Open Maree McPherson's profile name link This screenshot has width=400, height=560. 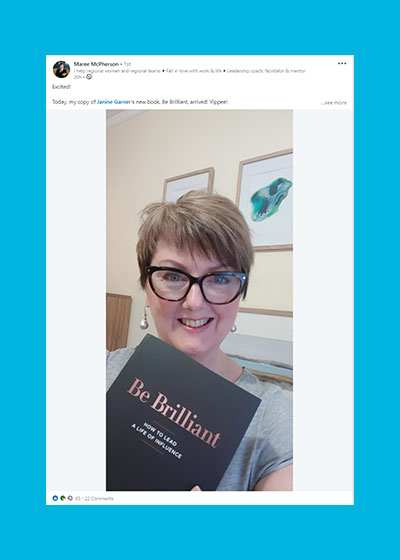coord(96,64)
